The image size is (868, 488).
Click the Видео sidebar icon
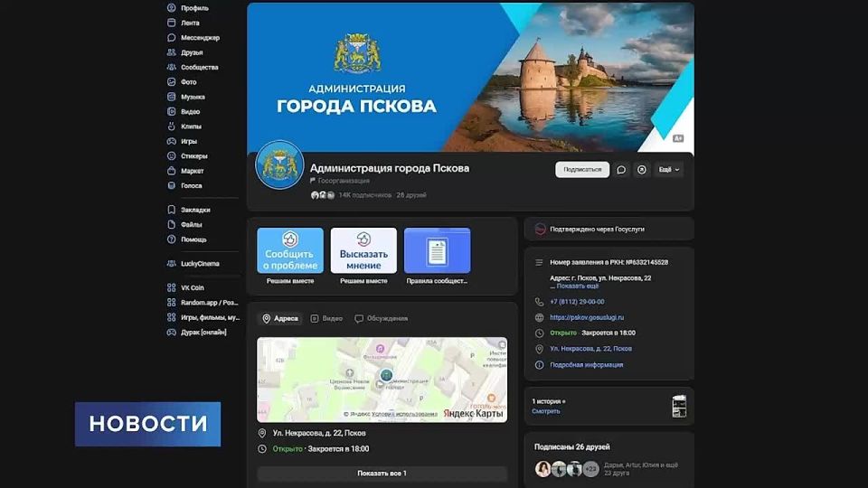click(x=172, y=112)
